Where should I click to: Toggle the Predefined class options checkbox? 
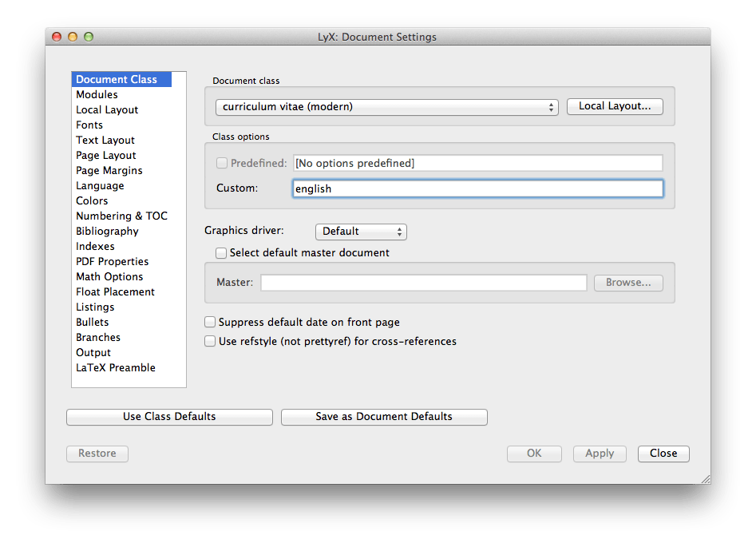pyautogui.click(x=222, y=163)
